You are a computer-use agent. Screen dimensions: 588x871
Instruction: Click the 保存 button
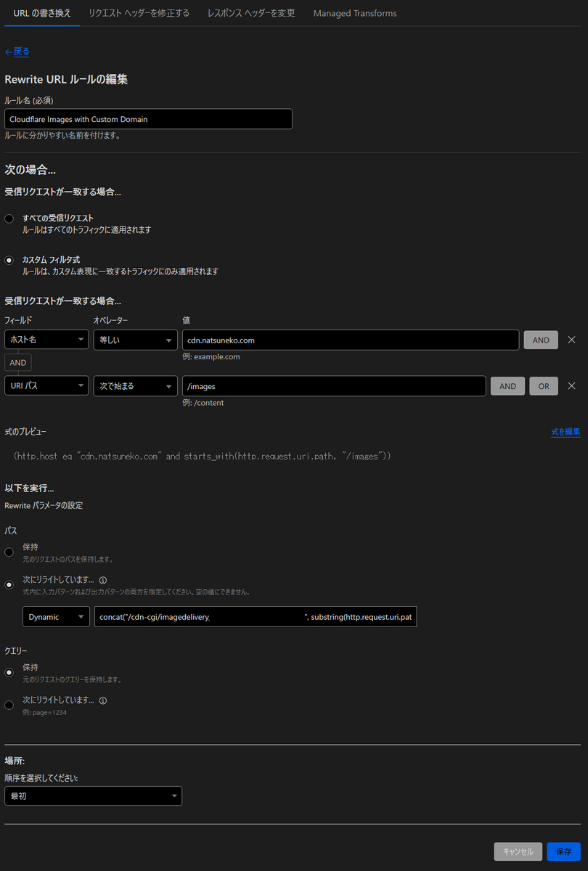[x=564, y=851]
